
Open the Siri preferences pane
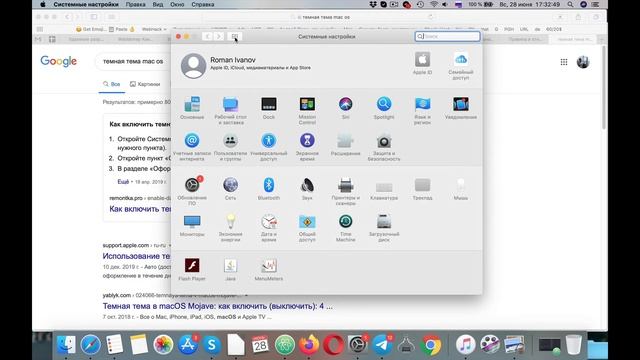[x=345, y=108]
